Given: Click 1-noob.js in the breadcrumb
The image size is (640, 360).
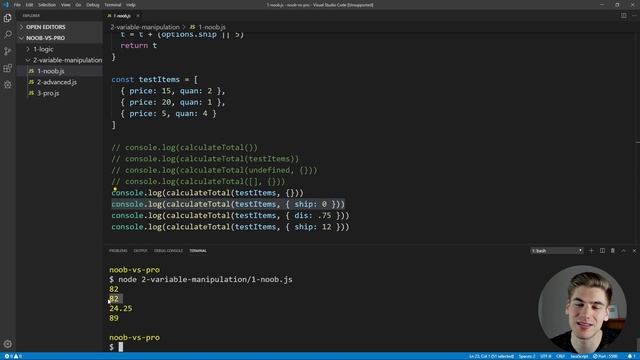Looking at the screenshot, I should 208,27.
